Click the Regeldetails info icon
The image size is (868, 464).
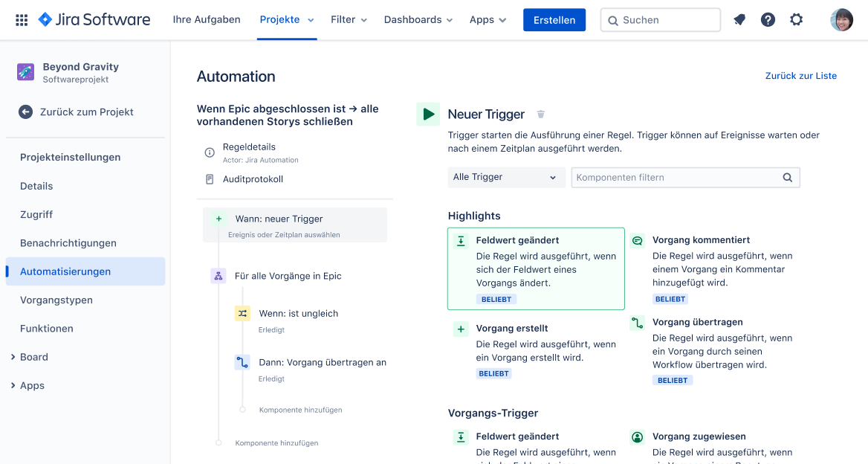(209, 152)
